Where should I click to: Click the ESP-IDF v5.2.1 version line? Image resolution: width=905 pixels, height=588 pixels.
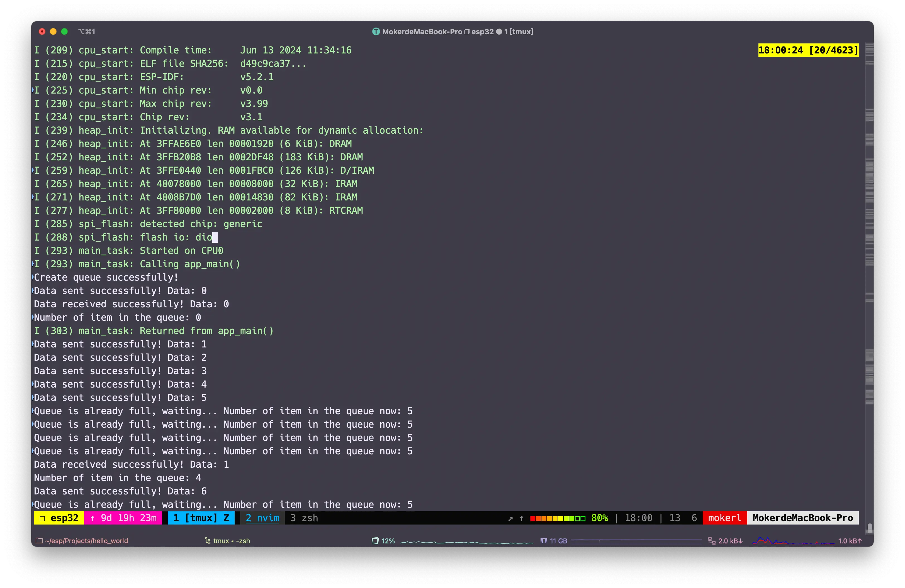[x=154, y=77]
